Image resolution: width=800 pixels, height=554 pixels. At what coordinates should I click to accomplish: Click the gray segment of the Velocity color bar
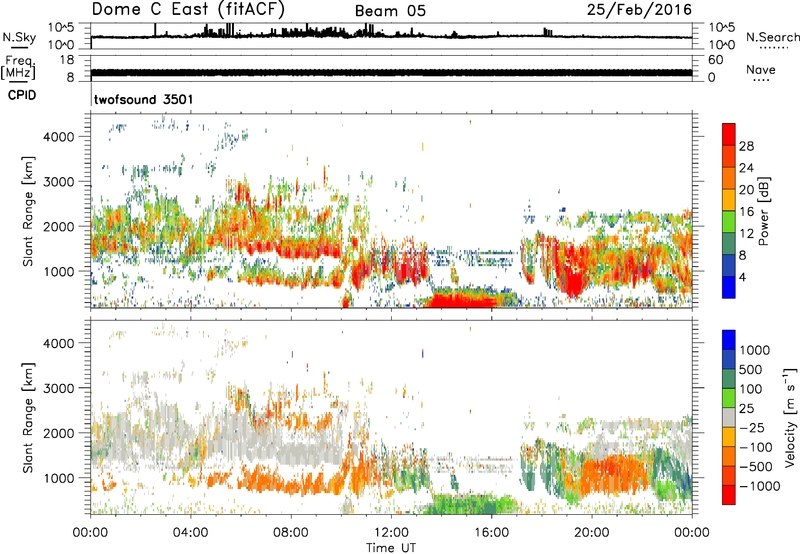coord(729,418)
